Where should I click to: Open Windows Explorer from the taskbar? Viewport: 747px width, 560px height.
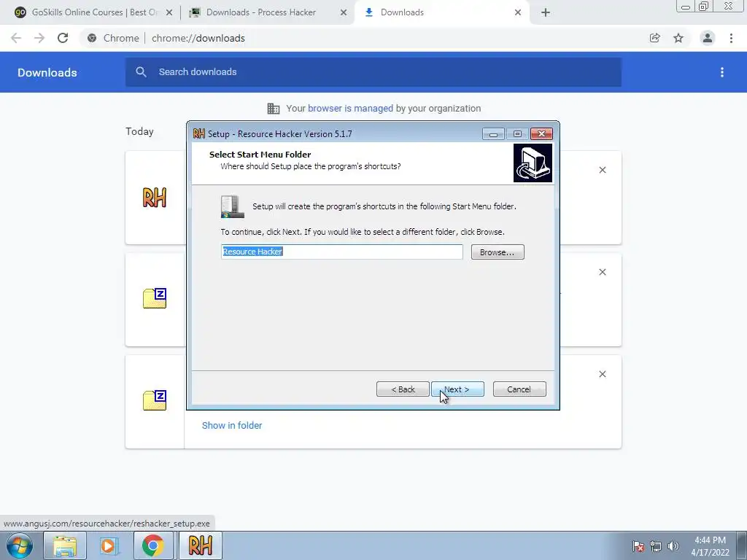click(65, 545)
